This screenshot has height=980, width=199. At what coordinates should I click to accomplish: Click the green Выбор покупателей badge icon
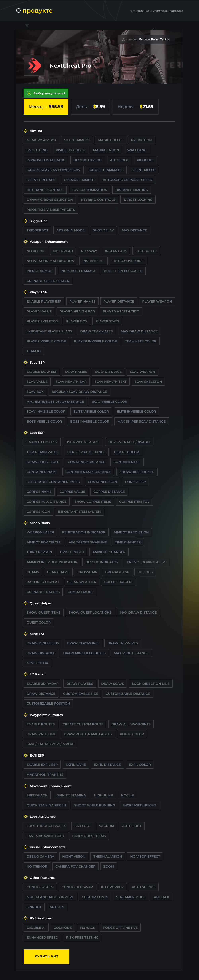[29, 93]
